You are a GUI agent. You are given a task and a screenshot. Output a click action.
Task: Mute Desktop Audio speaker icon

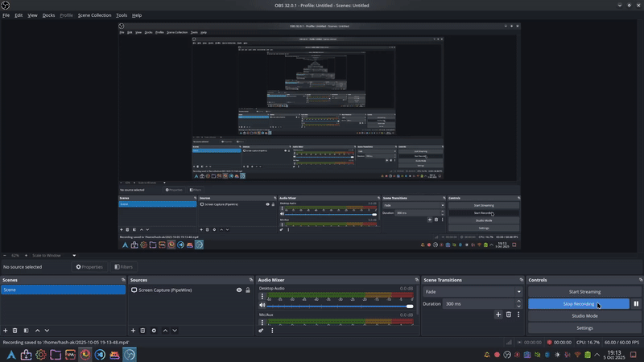(x=262, y=306)
